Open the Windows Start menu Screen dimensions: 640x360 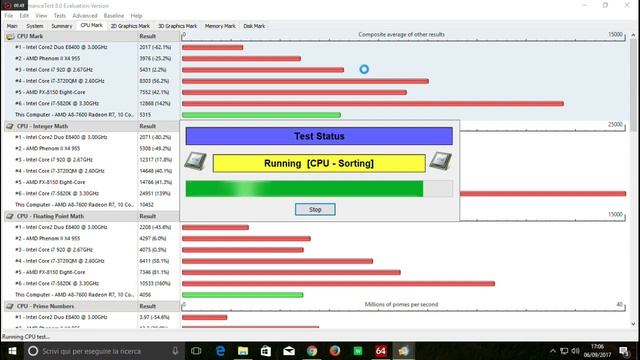[x=12, y=351]
